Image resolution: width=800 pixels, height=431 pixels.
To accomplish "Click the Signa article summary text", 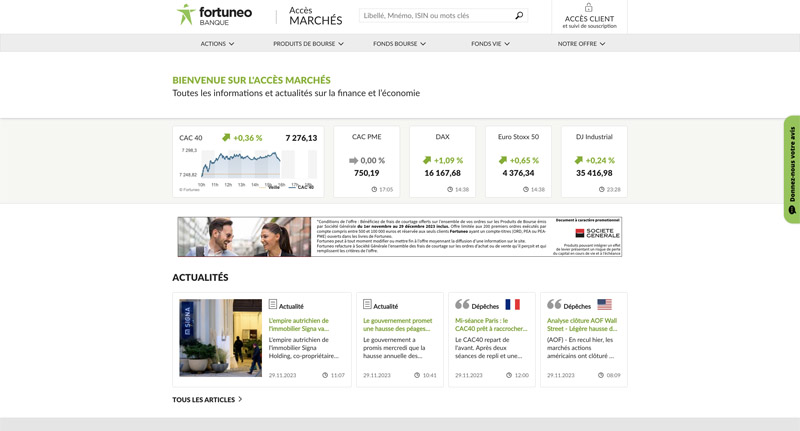I will [303, 348].
